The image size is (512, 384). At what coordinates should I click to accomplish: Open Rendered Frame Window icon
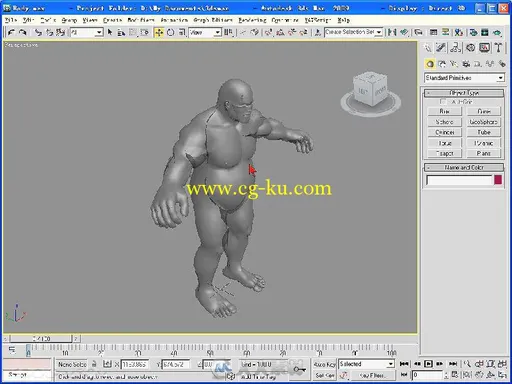pos(485,32)
